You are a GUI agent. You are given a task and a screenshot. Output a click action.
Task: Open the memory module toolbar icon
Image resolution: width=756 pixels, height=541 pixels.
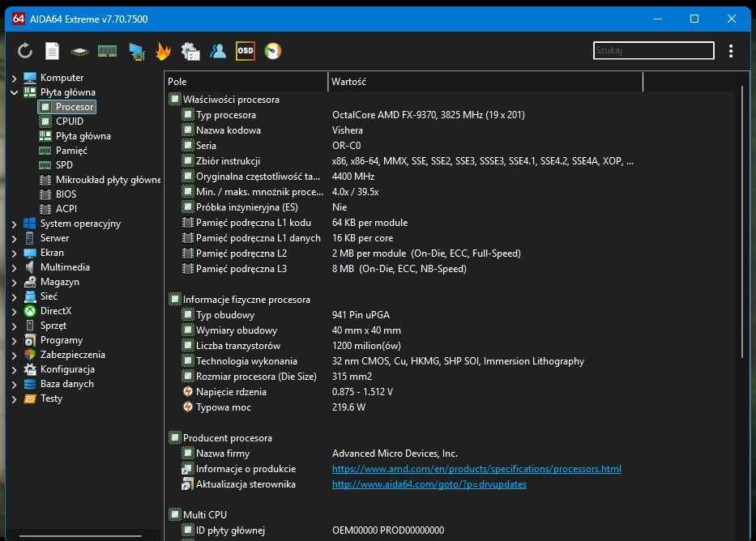pyautogui.click(x=107, y=50)
